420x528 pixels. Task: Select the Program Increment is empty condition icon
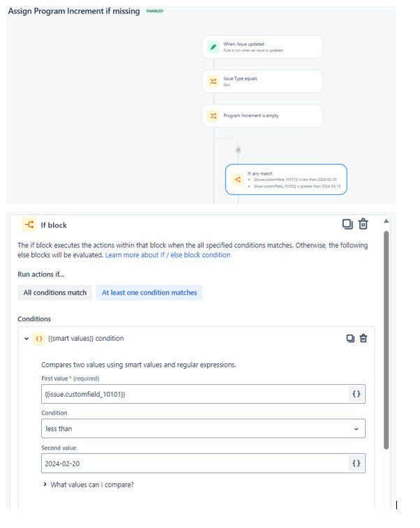tap(213, 115)
